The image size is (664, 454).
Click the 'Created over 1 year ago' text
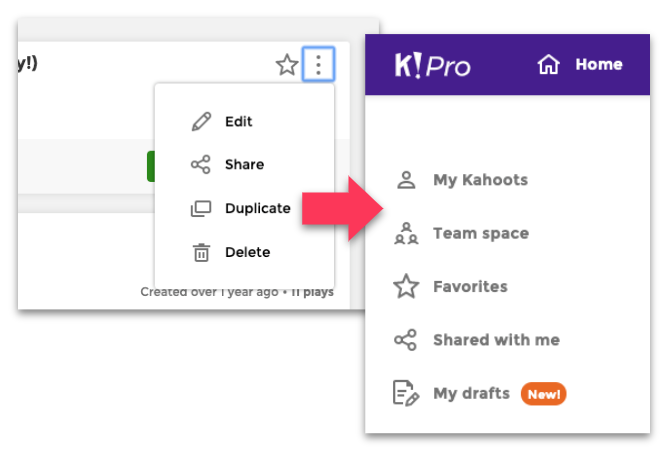coord(209,292)
